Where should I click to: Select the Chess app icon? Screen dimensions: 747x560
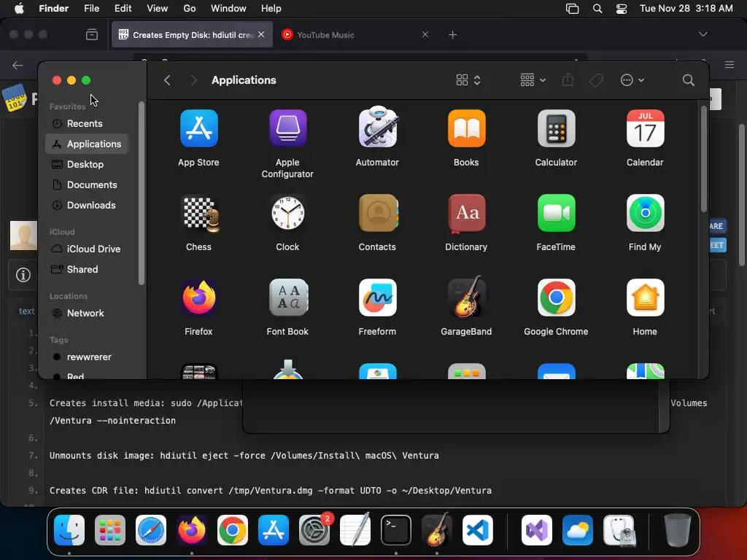click(201, 214)
